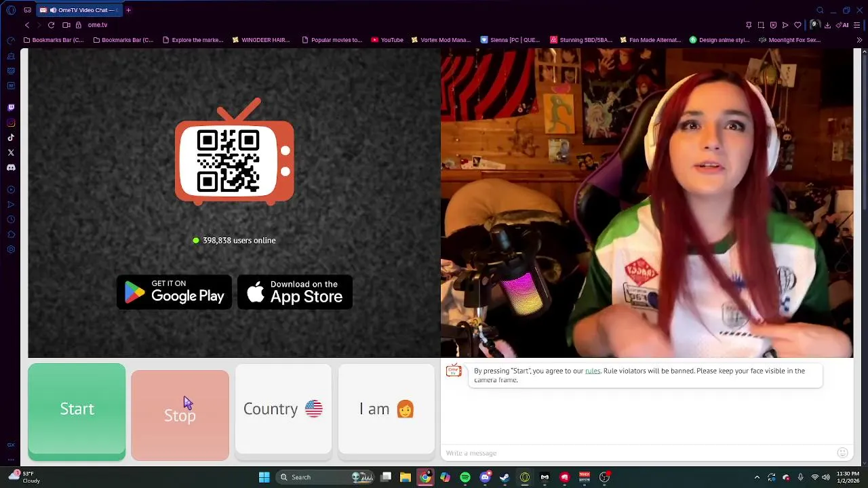Open the ad blocker shield icon
The width and height of the screenshot is (868, 488).
pyautogui.click(x=773, y=25)
